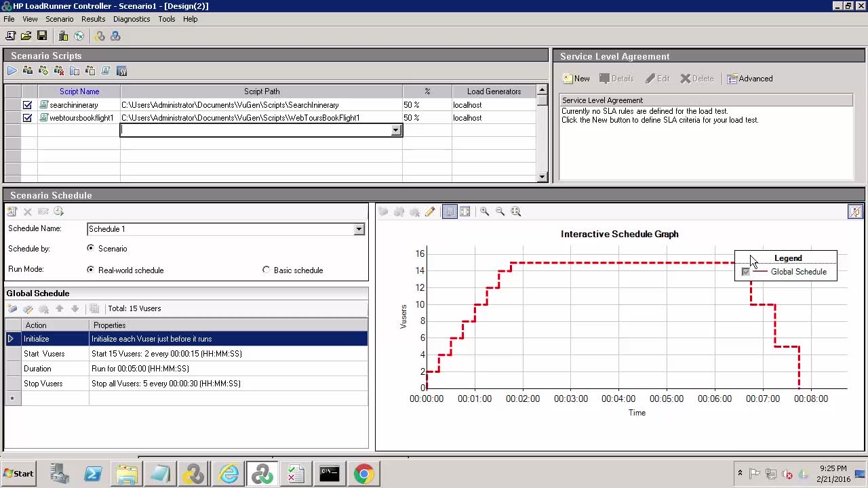Click the Advanced SLA button
This screenshot has width=868, height=488.
pyautogui.click(x=749, y=79)
